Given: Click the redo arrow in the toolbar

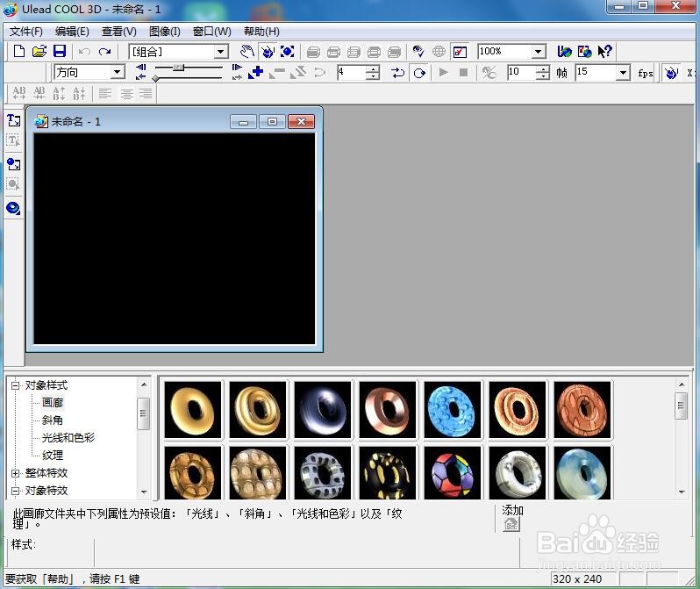Looking at the screenshot, I should click(104, 52).
